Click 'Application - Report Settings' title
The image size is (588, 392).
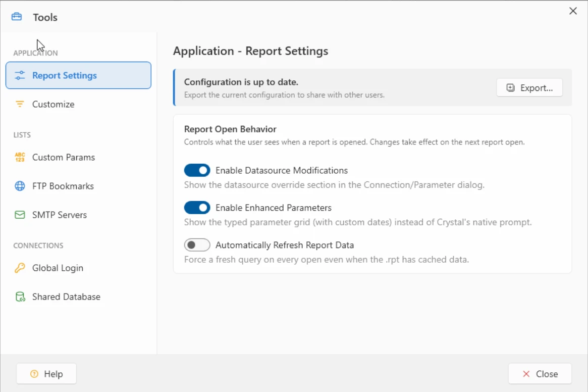point(250,51)
